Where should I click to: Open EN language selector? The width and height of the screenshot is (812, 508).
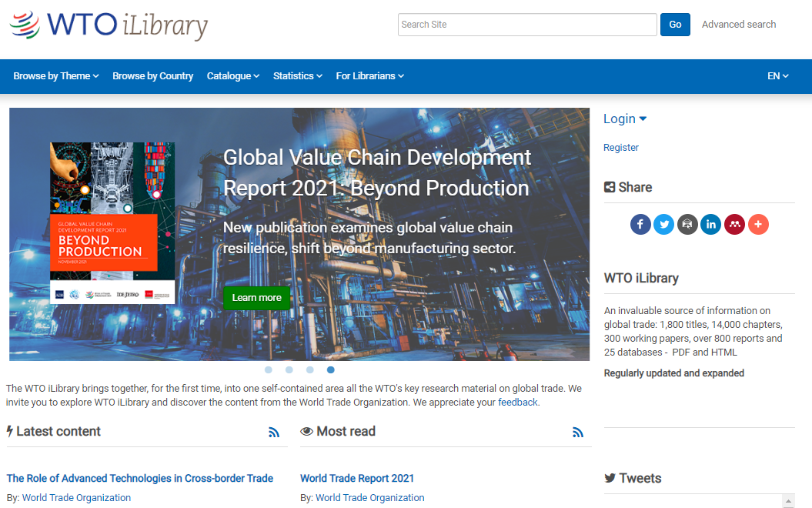778,76
